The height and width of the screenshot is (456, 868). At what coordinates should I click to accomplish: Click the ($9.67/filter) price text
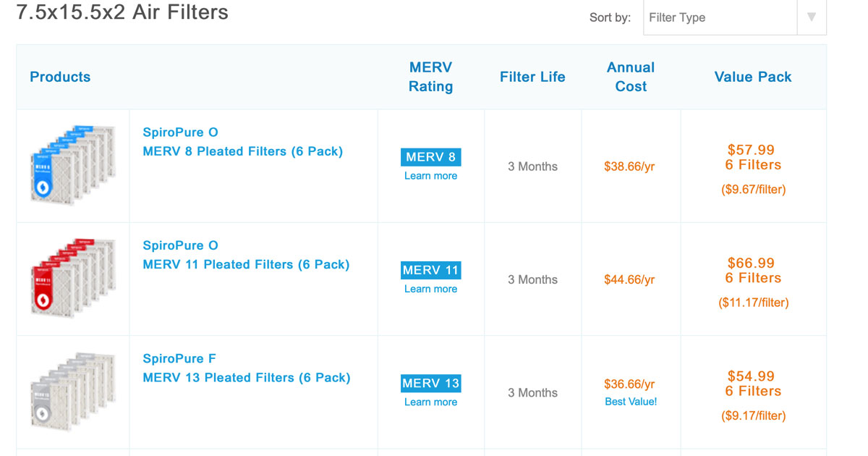pos(753,190)
